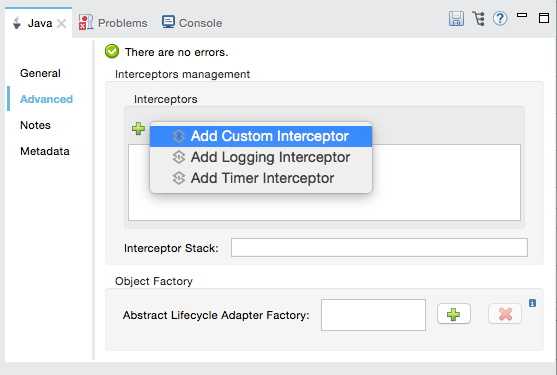Click the Java tab's coffee cup icon
This screenshot has width=557, height=375.
click(x=17, y=23)
